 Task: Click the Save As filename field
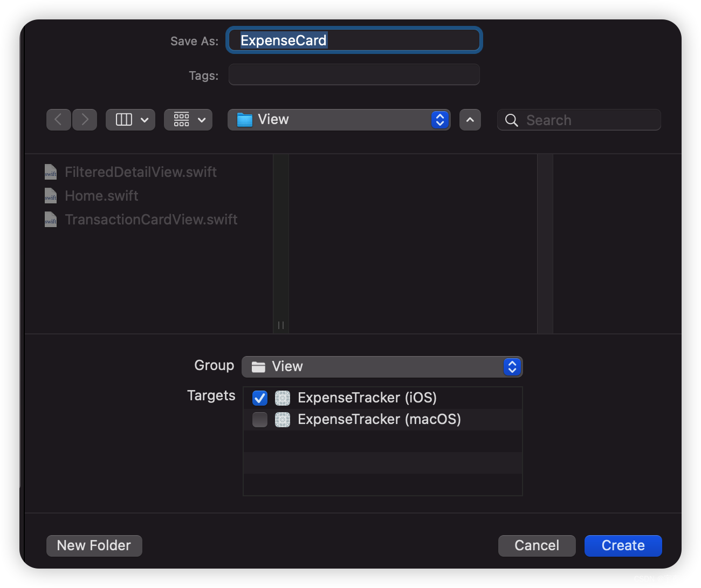coord(354,40)
